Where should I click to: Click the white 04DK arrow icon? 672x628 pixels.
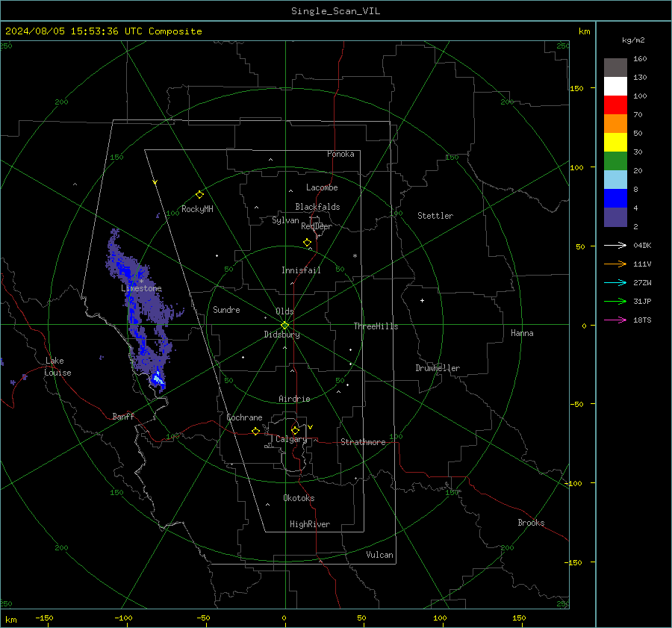click(615, 245)
